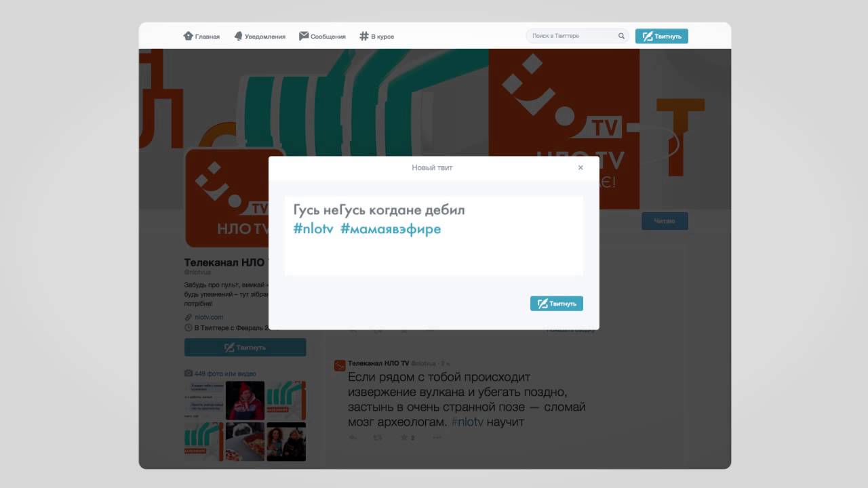
Task: Submit tweet with dialog Твитнуть button
Action: [556, 304]
